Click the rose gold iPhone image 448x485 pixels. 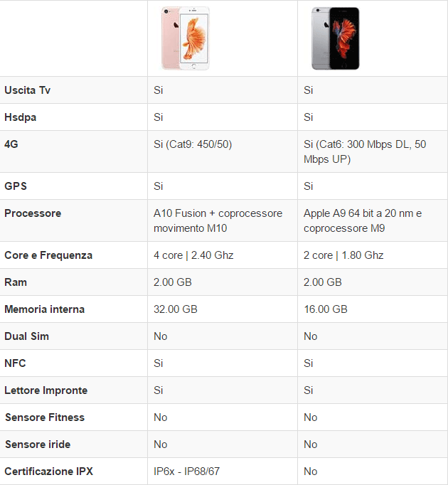pos(186,38)
